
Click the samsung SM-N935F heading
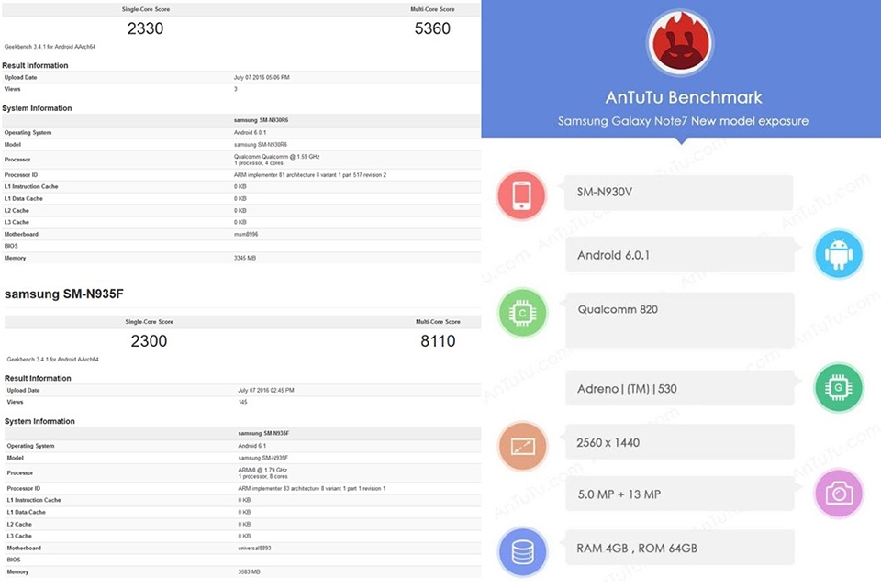(64, 294)
